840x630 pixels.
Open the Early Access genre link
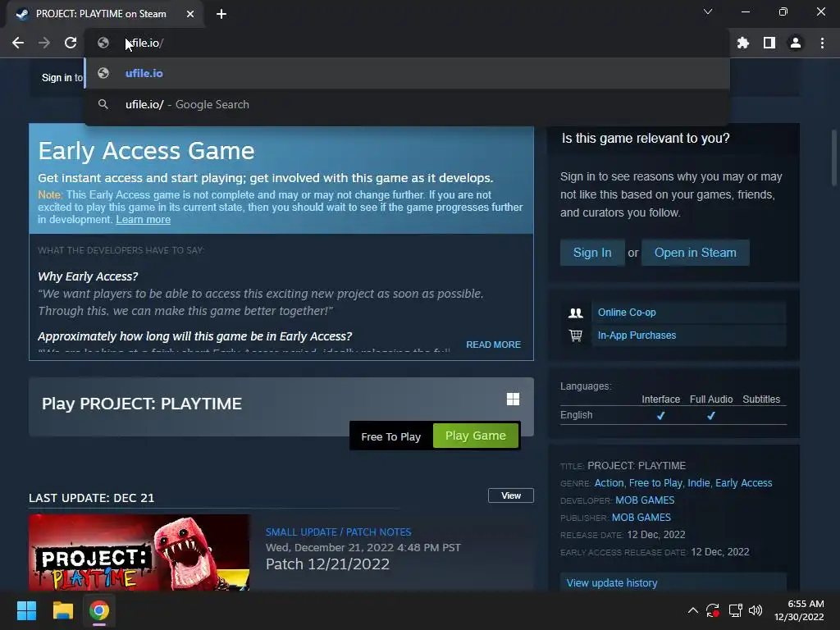point(743,482)
